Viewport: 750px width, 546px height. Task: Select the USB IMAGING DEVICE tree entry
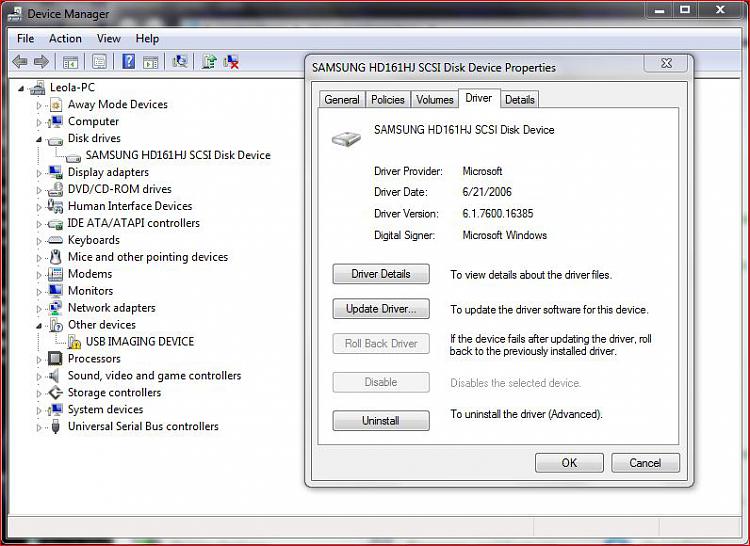pos(140,342)
